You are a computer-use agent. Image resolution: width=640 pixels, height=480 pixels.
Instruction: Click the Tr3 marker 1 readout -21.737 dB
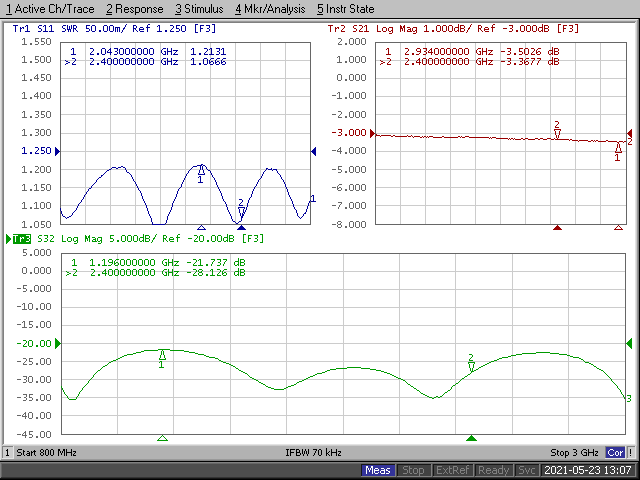coord(216,262)
